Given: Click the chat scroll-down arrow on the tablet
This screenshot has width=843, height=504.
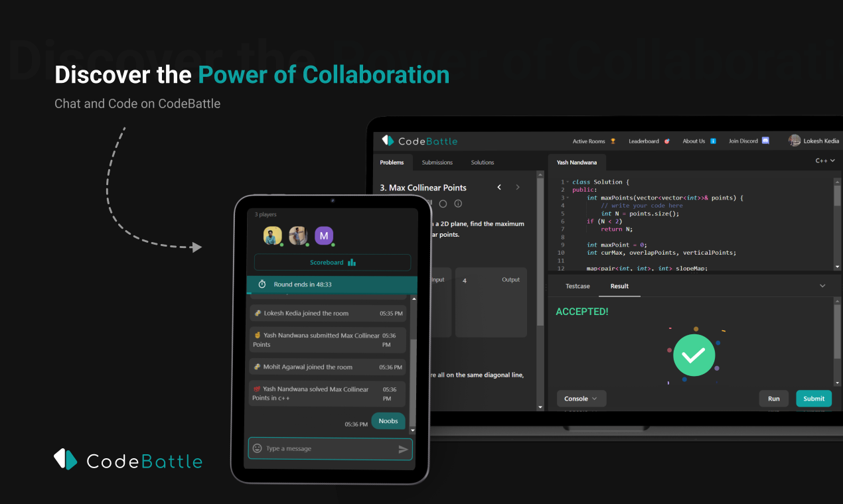Looking at the screenshot, I should pos(414,430).
